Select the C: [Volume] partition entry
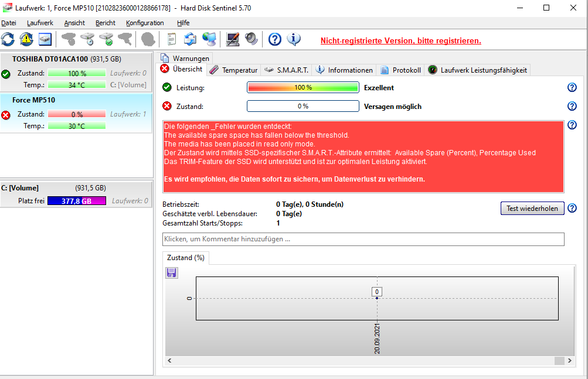588x379 pixels. pyautogui.click(x=76, y=194)
